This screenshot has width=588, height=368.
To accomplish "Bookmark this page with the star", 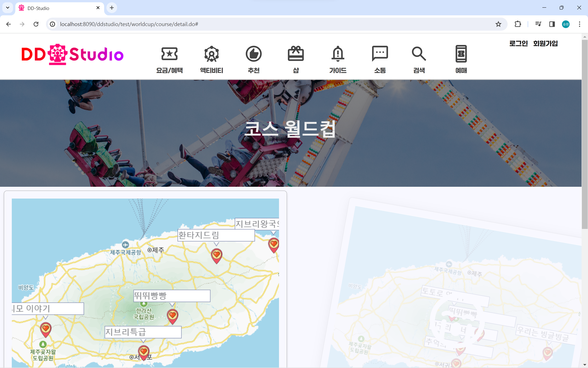I will point(498,24).
